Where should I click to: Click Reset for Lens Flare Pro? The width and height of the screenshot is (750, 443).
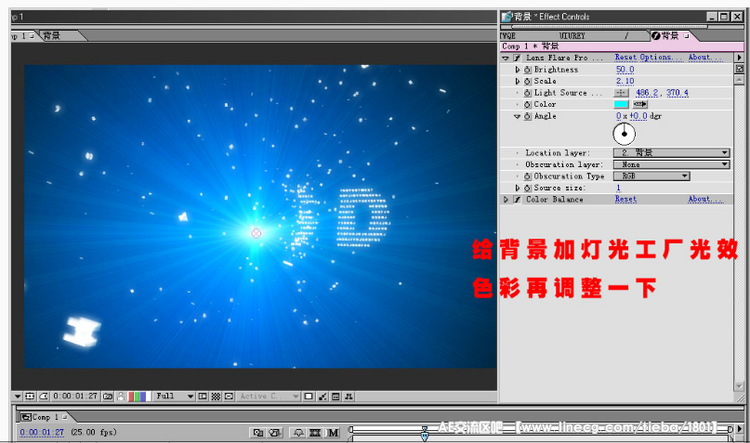pyautogui.click(x=626, y=57)
